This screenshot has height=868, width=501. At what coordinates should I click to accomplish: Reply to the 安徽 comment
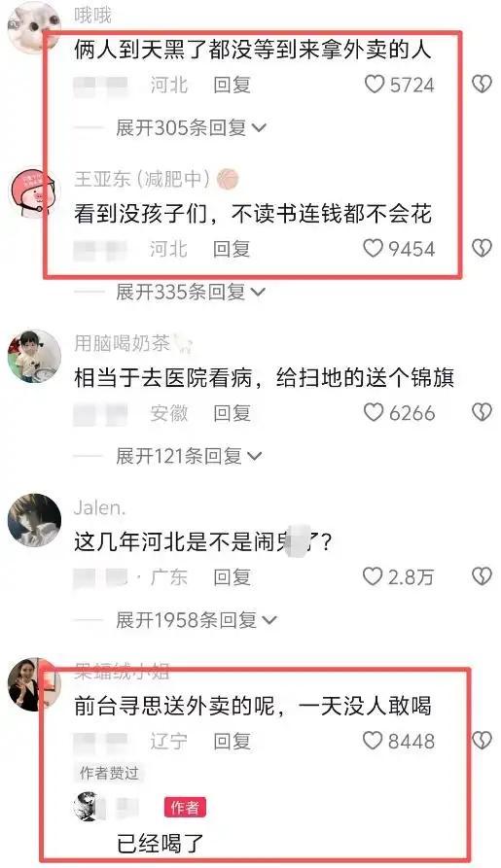click(233, 413)
